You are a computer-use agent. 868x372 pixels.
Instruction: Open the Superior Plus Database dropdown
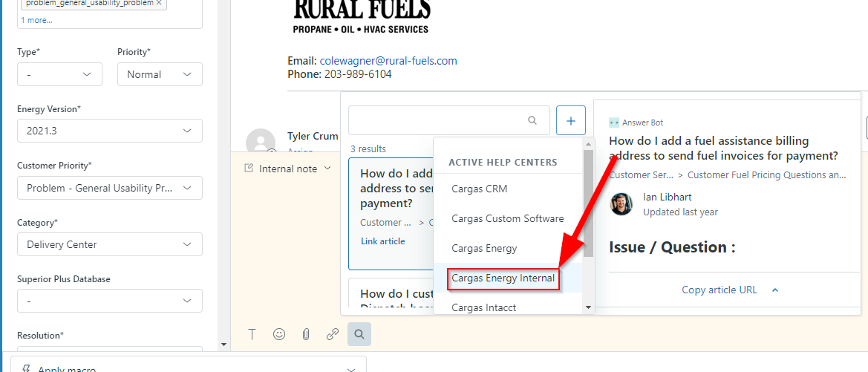coord(110,301)
